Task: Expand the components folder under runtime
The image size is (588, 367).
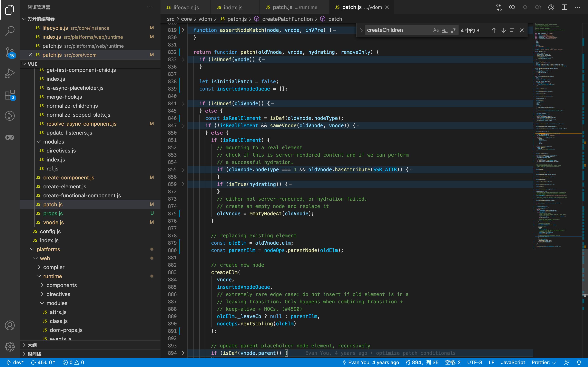Action: pyautogui.click(x=42, y=285)
